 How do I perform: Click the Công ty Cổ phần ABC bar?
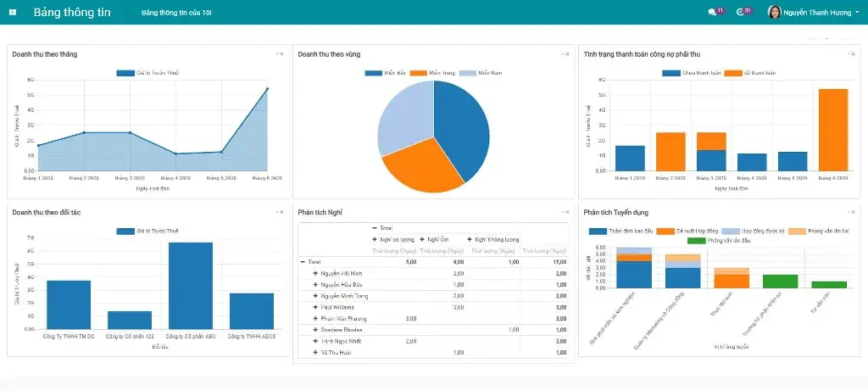[x=191, y=285]
